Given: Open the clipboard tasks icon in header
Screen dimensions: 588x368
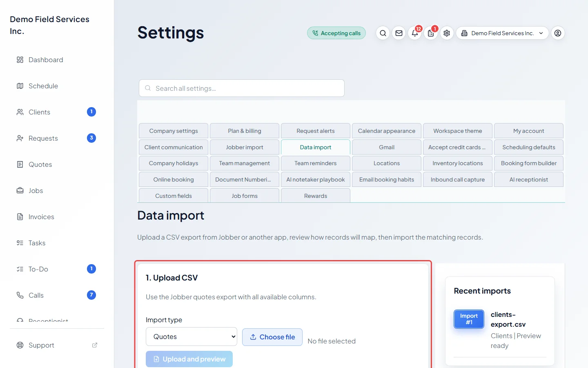Looking at the screenshot, I should click(431, 33).
